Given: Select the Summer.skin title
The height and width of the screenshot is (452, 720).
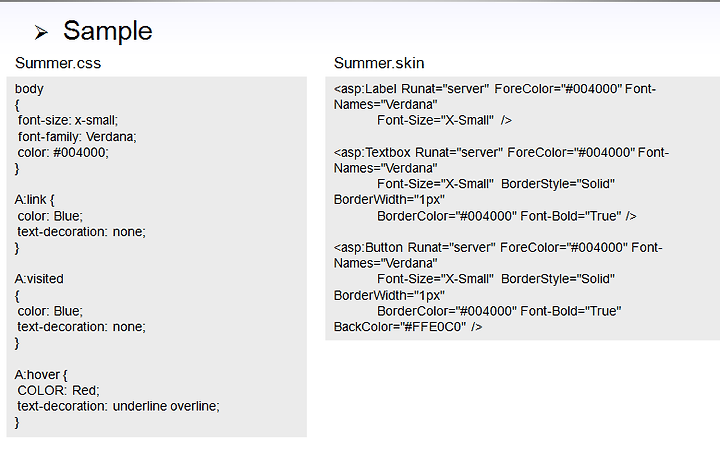Looking at the screenshot, I should tap(379, 63).
